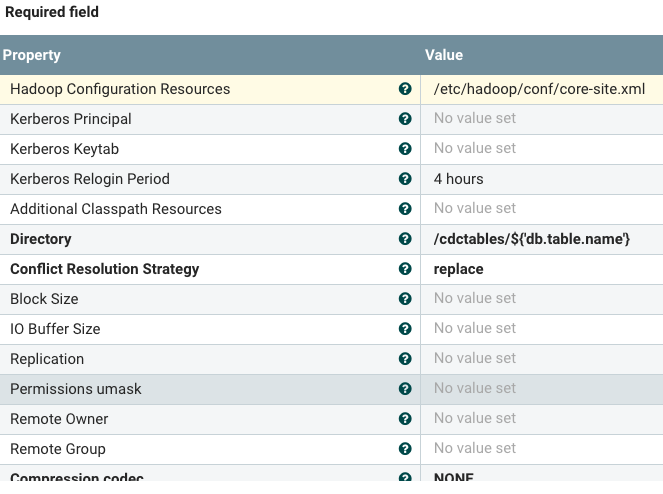Image resolution: width=663 pixels, height=494 pixels.
Task: Click help icon next to Directory property
Action: 405,239
